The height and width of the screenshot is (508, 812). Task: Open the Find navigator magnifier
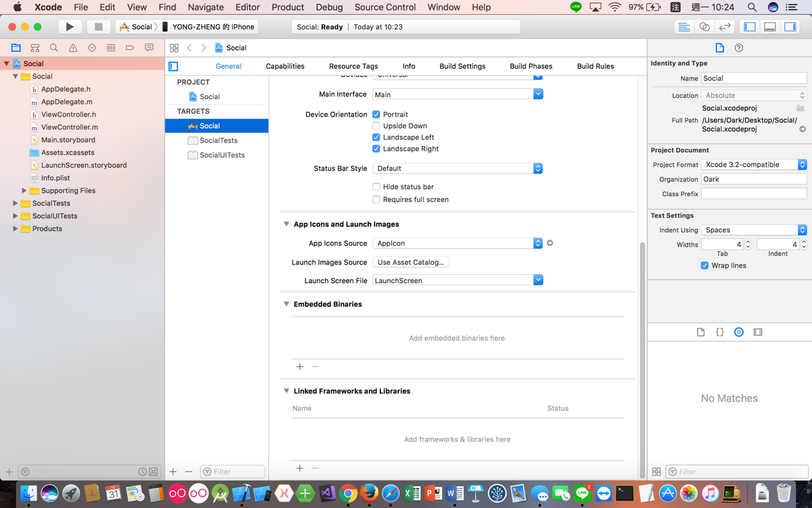point(54,48)
